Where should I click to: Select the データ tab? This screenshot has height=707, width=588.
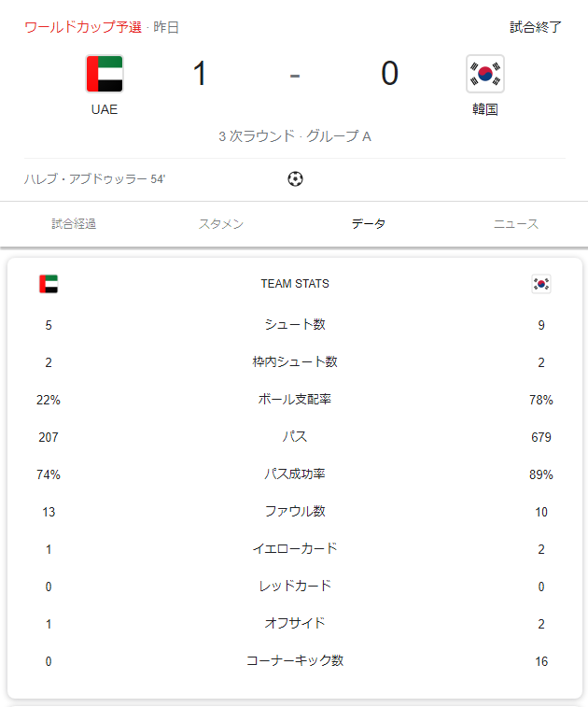click(x=369, y=224)
